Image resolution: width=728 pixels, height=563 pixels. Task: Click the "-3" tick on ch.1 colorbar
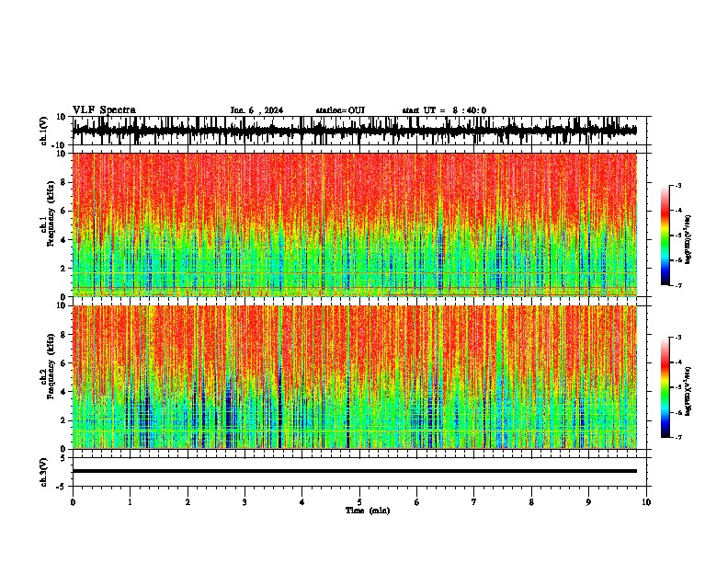pos(678,186)
